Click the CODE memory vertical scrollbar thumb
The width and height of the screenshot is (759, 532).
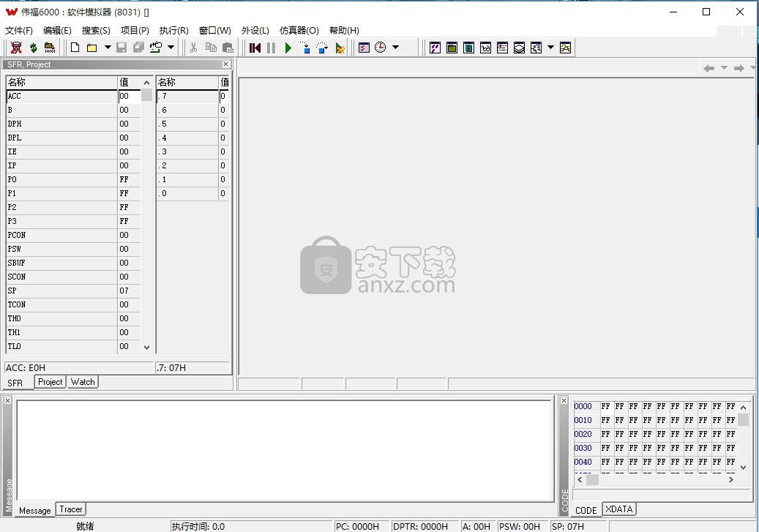click(744, 420)
